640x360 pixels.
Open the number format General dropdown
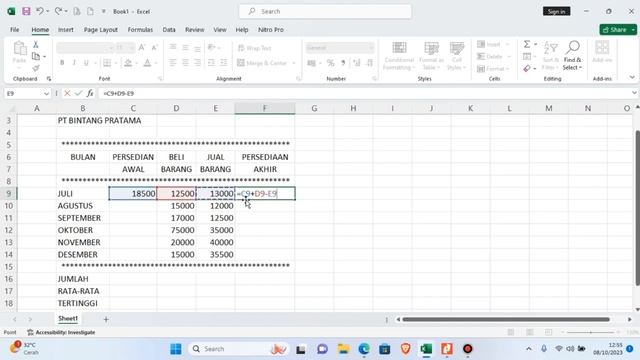pyautogui.click(x=371, y=48)
